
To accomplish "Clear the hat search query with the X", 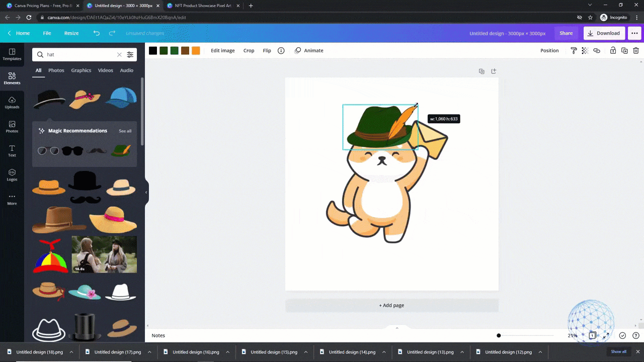I will click(x=119, y=54).
